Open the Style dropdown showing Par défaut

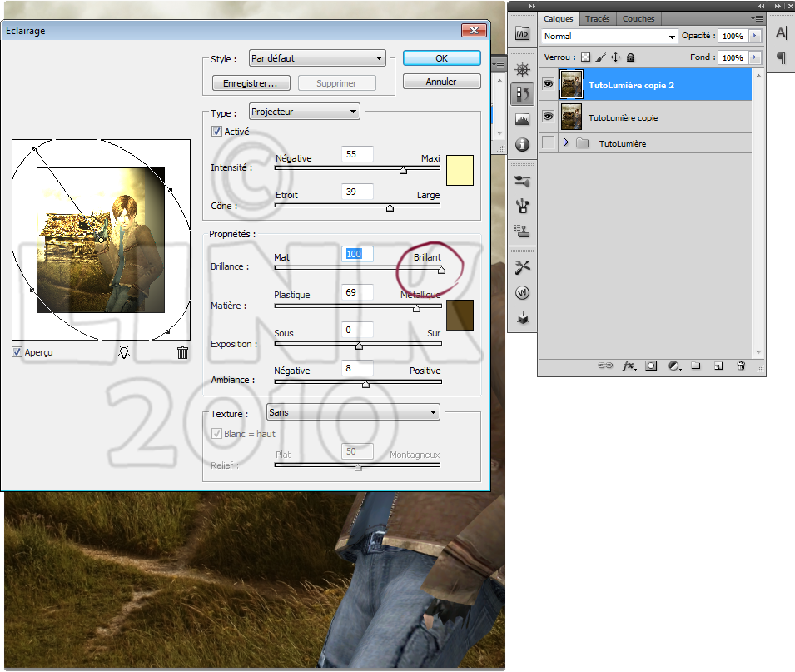click(317, 58)
